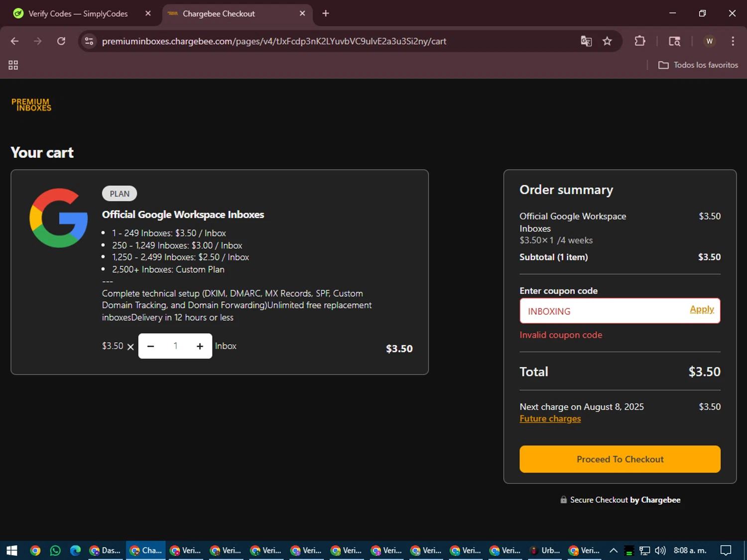Viewport: 747px width, 560px height.
Task: Reload the Chargebee cart page
Action: click(x=61, y=41)
